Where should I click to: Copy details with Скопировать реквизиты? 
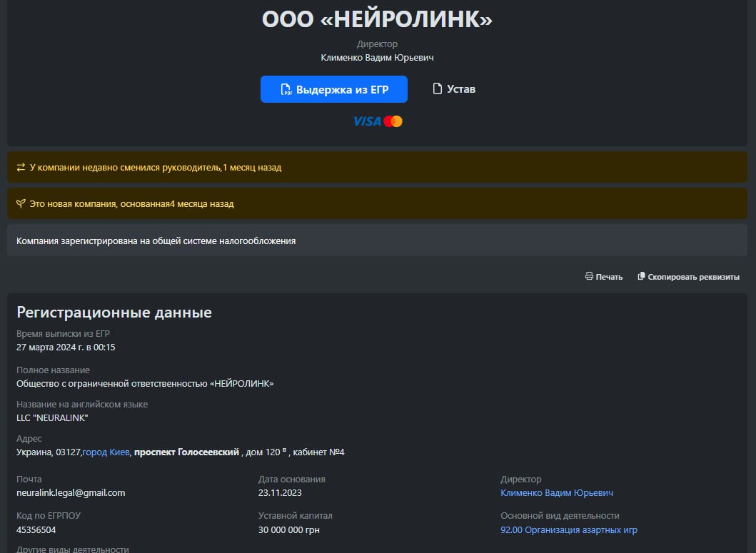click(688, 277)
